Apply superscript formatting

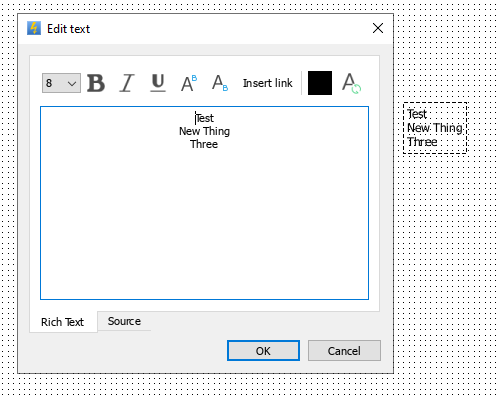coord(189,83)
